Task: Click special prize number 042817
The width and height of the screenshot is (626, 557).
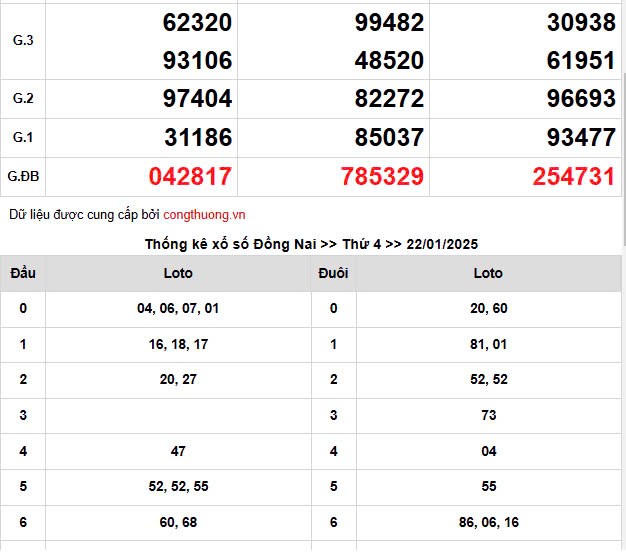Action: (x=190, y=177)
